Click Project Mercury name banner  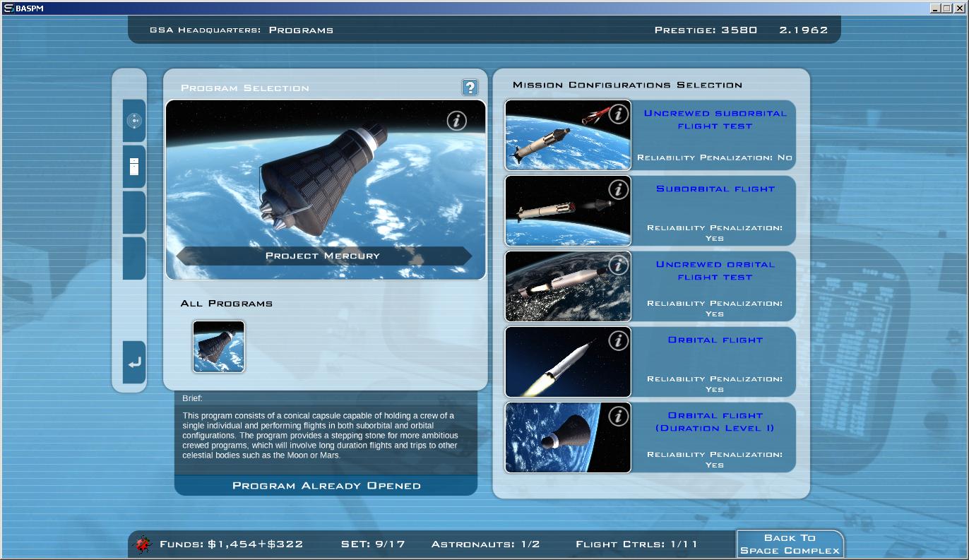pyautogui.click(x=323, y=256)
